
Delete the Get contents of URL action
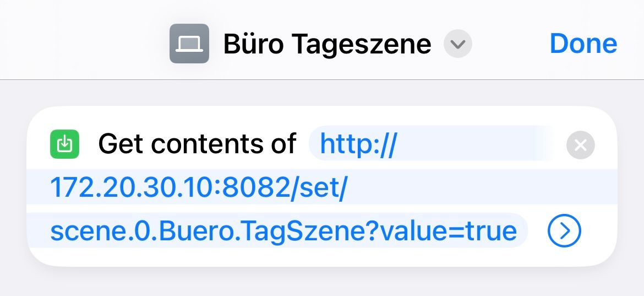click(580, 145)
